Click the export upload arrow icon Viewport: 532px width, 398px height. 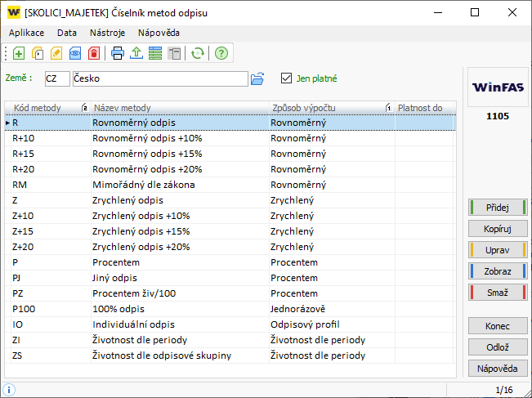(136, 53)
